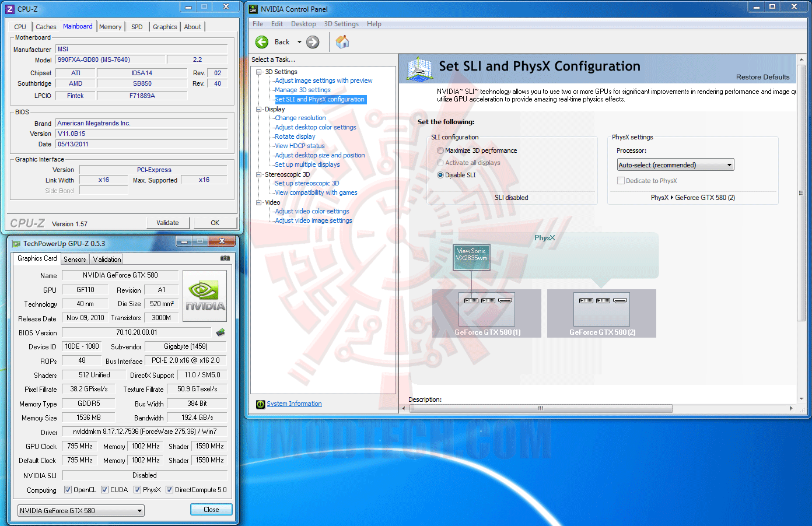
Task: Switch to the Caches tab in CPU-Z
Action: pyautogui.click(x=46, y=27)
